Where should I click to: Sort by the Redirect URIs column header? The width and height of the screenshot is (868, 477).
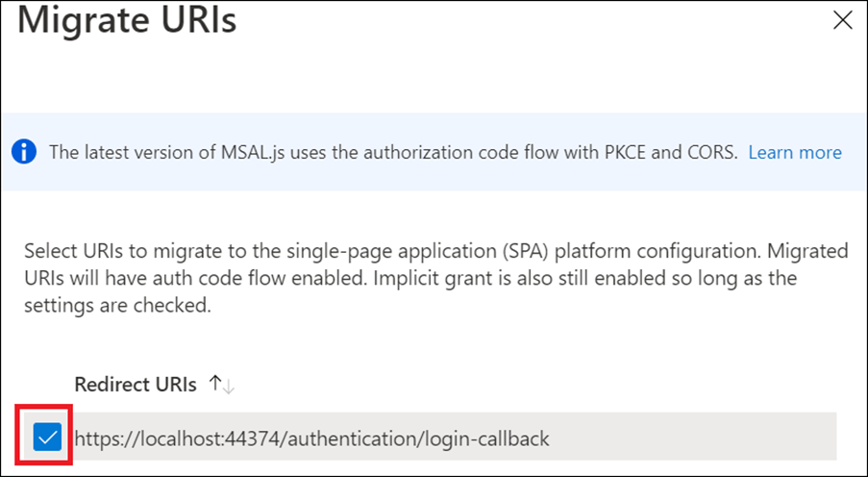[136, 385]
